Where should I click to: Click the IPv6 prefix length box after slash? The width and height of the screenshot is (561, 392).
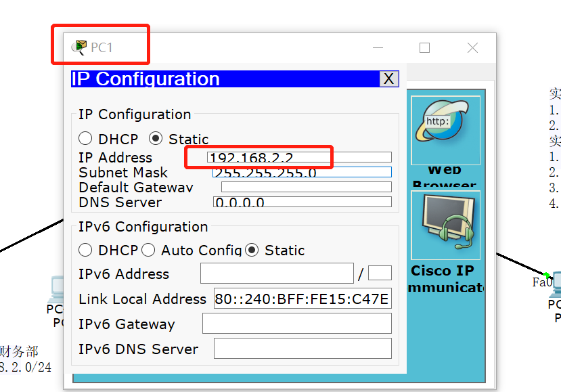380,273
